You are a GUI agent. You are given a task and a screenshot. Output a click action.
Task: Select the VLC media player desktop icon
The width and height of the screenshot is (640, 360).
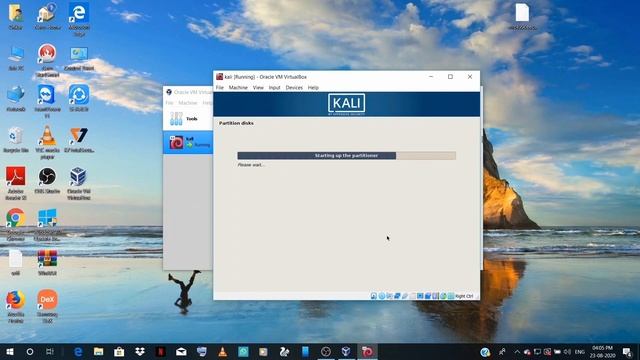47,142
